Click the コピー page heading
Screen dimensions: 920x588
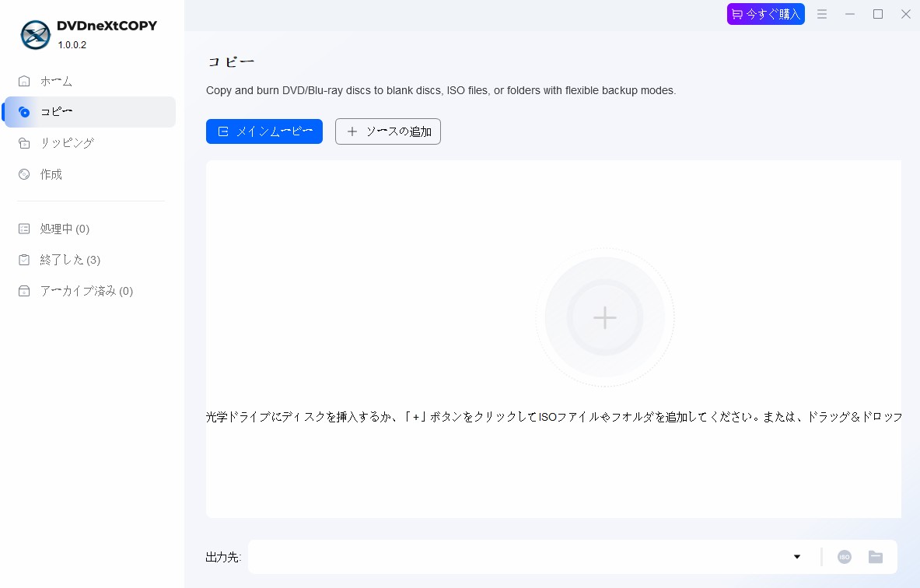tap(231, 61)
